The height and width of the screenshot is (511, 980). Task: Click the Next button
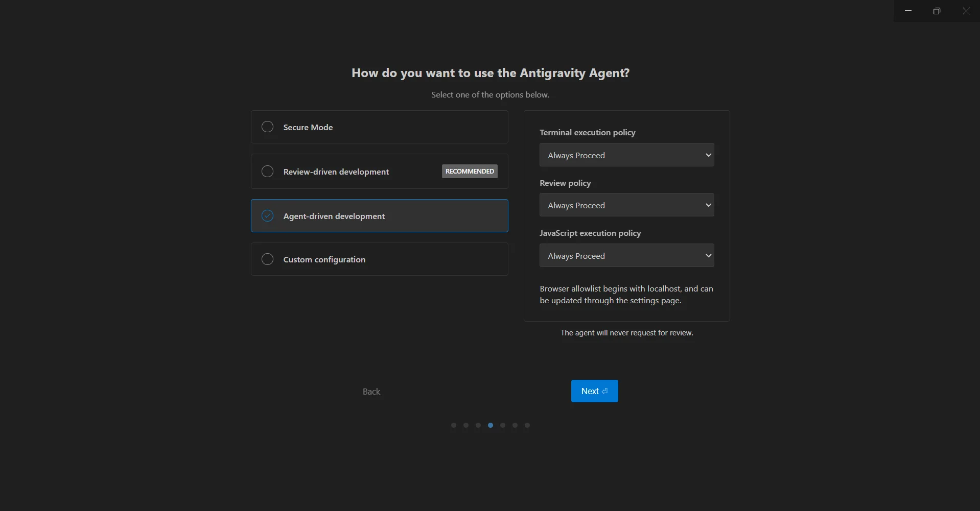pyautogui.click(x=594, y=391)
